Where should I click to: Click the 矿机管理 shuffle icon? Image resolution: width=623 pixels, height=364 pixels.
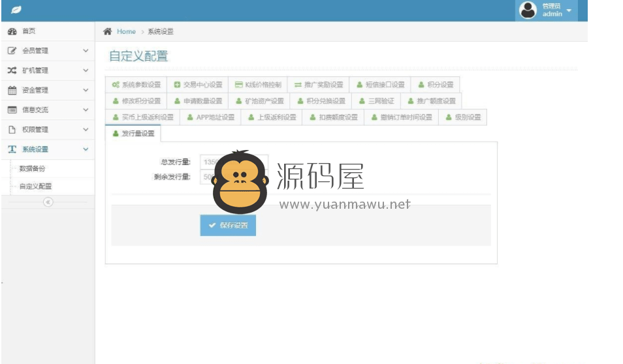pos(12,70)
